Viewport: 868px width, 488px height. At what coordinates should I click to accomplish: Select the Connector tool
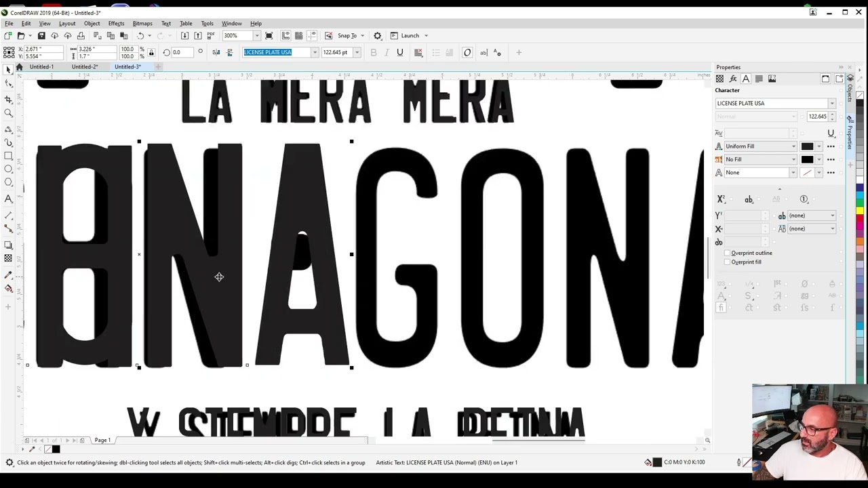tap(8, 229)
